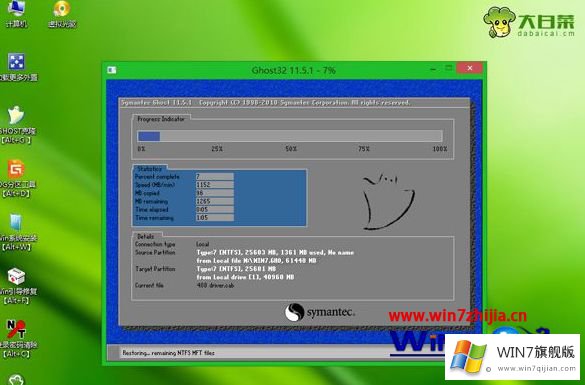Click the Speed (MB/min) value 1152
585x385 pixels.
(x=215, y=185)
